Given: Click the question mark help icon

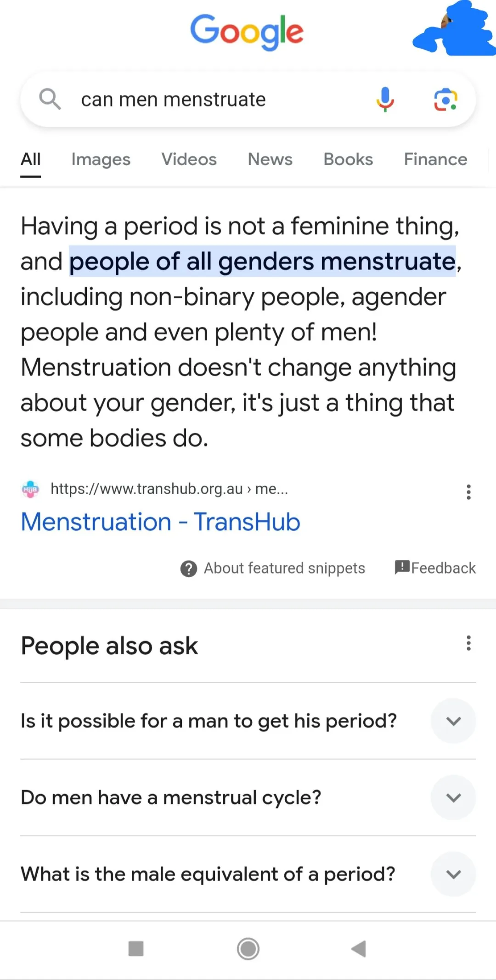Looking at the screenshot, I should [188, 568].
